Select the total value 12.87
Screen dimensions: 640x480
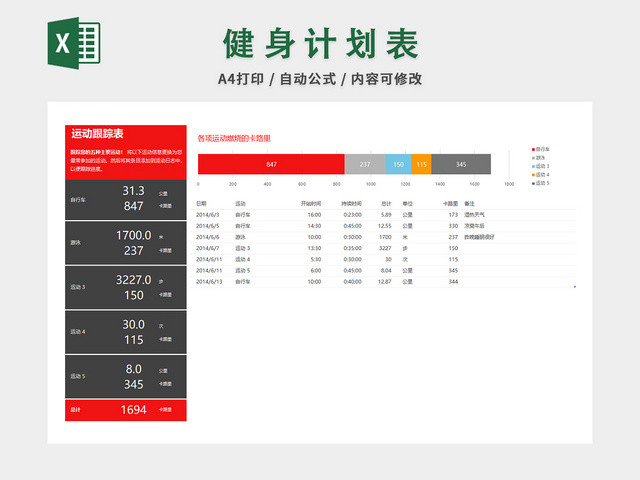[384, 282]
